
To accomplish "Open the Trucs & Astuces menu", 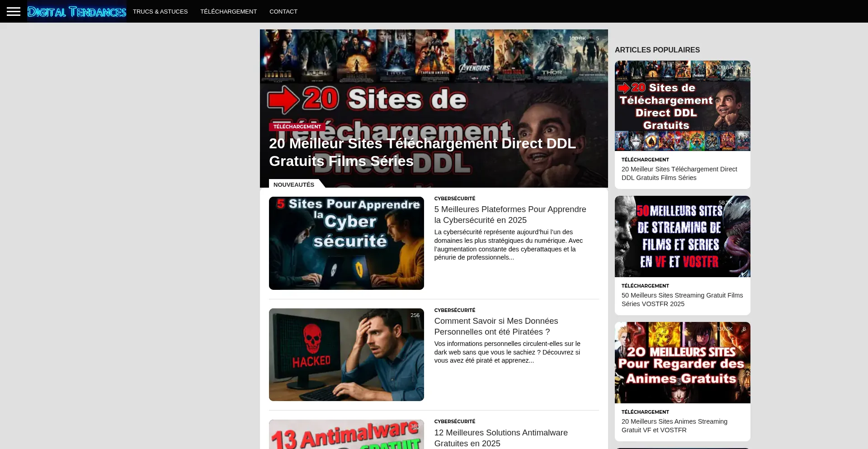I will pyautogui.click(x=160, y=12).
